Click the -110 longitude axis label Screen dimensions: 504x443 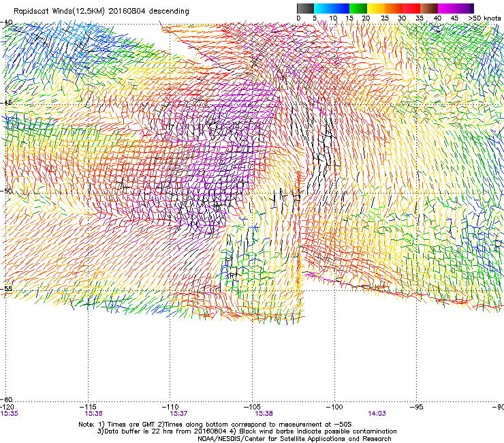point(170,407)
